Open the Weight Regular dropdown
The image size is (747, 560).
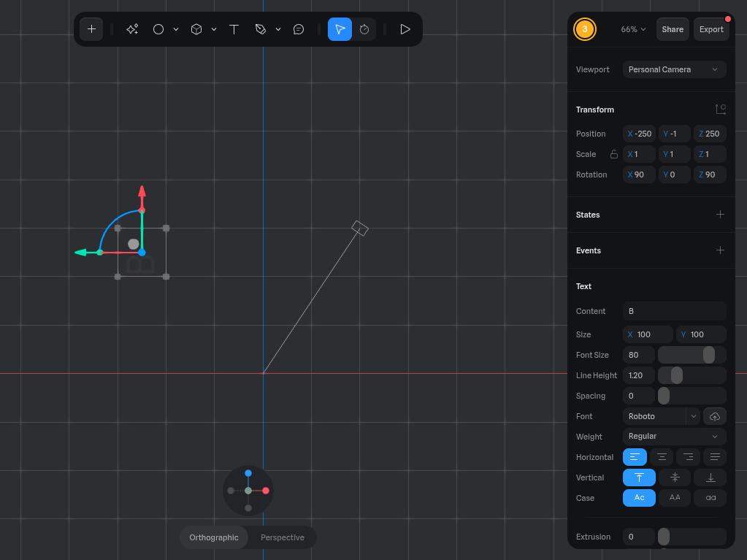point(674,437)
